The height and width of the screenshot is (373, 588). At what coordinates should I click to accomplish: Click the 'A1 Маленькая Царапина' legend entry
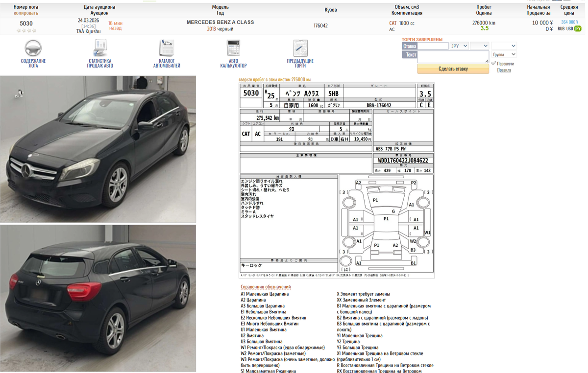point(265,294)
